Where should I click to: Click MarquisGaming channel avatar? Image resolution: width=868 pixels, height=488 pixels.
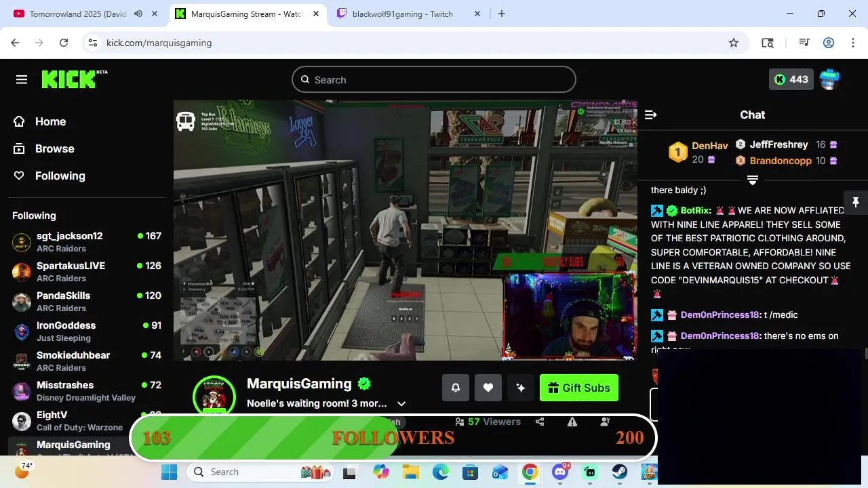pos(214,396)
